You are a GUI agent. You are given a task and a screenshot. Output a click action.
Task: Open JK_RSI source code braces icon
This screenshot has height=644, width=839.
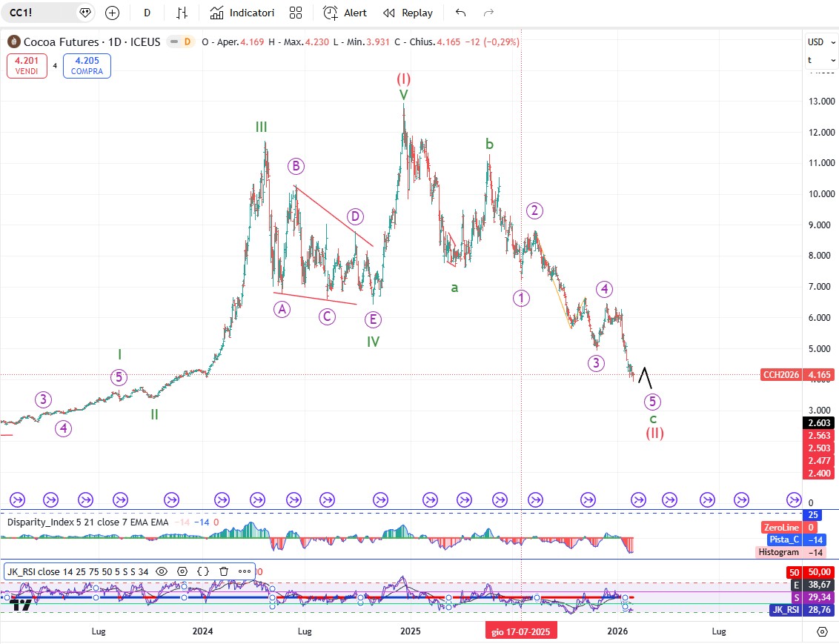coord(202,571)
